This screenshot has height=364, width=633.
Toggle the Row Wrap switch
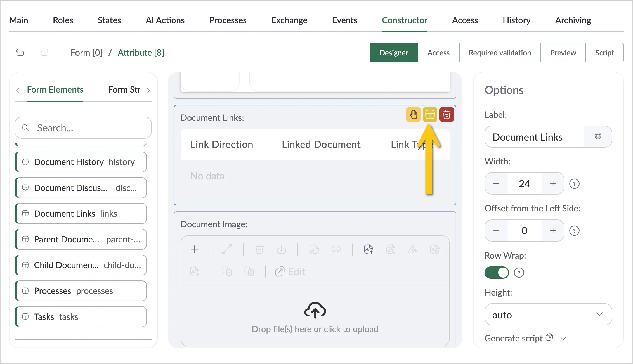[x=497, y=273]
